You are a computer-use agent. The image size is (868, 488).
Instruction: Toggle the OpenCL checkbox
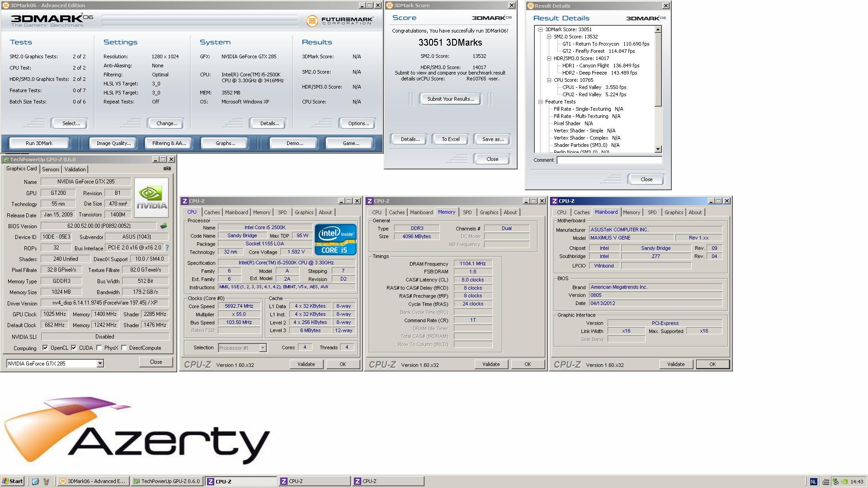pyautogui.click(x=45, y=347)
